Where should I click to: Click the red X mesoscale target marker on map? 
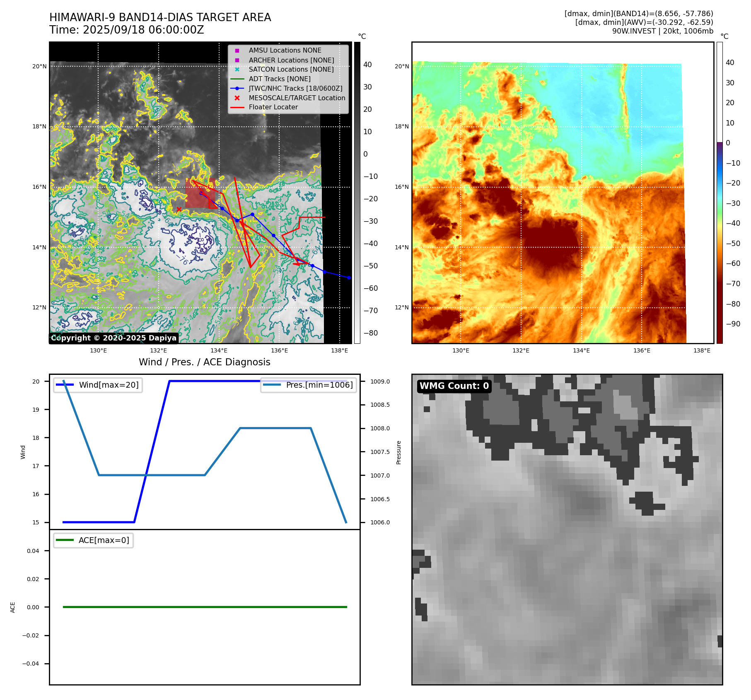point(179,209)
